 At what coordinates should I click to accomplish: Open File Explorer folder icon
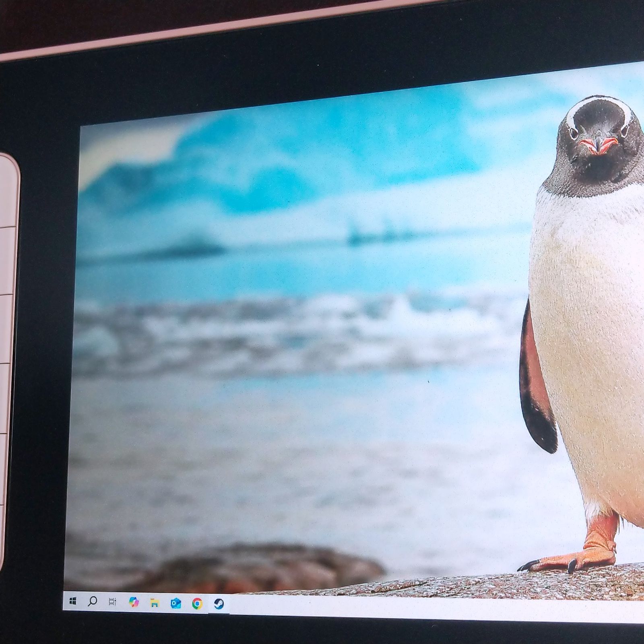pos(155,603)
